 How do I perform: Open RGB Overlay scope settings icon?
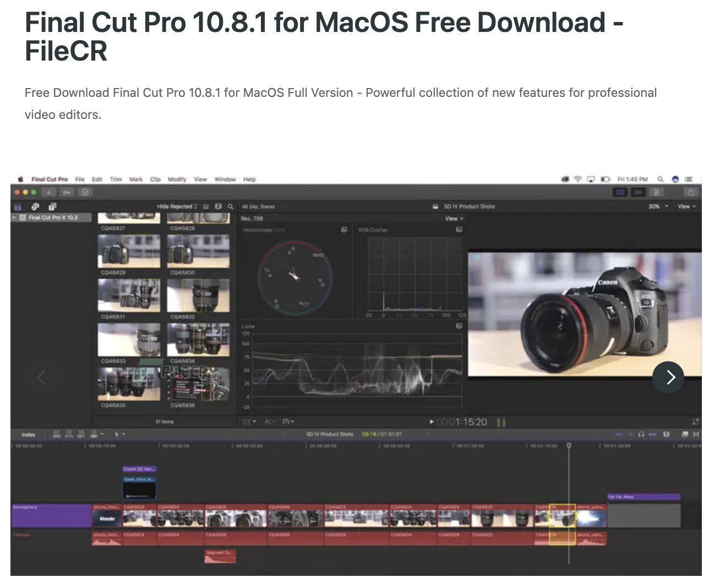pyautogui.click(x=459, y=230)
